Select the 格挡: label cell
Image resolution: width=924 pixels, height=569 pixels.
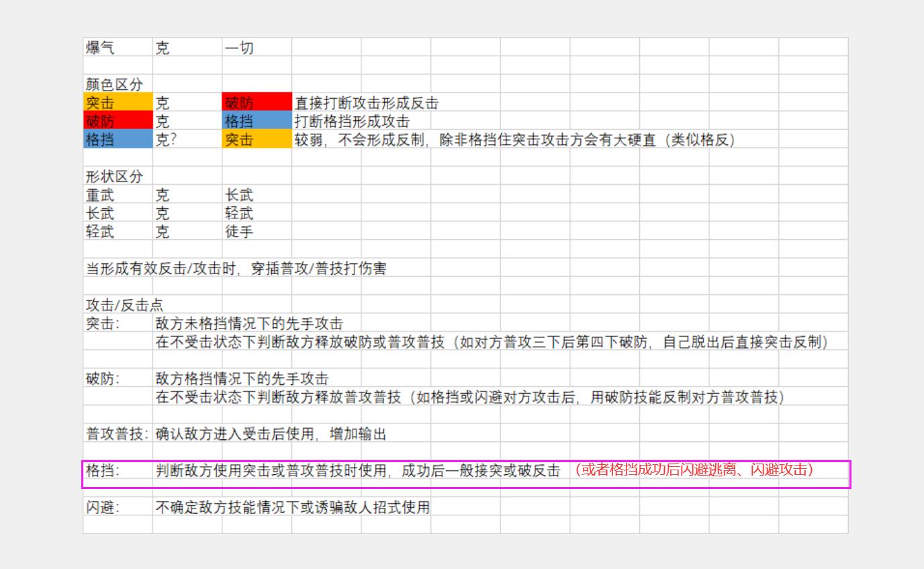point(118,470)
